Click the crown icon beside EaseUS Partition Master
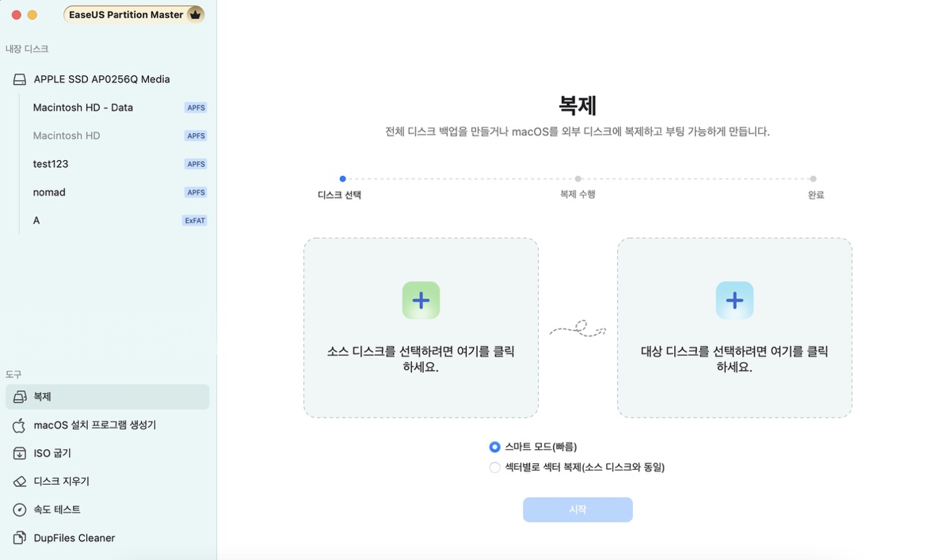Viewport: 934px width, 560px height. 195,14
